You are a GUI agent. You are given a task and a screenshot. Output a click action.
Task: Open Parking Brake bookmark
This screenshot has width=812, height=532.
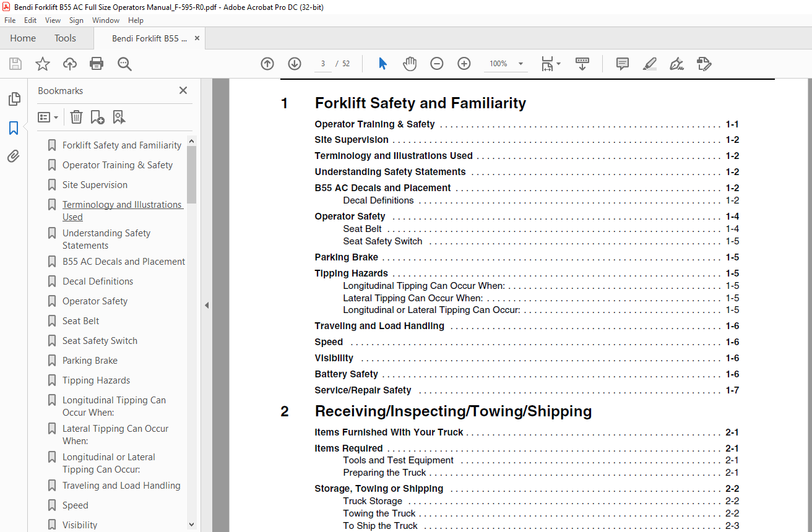90,361
